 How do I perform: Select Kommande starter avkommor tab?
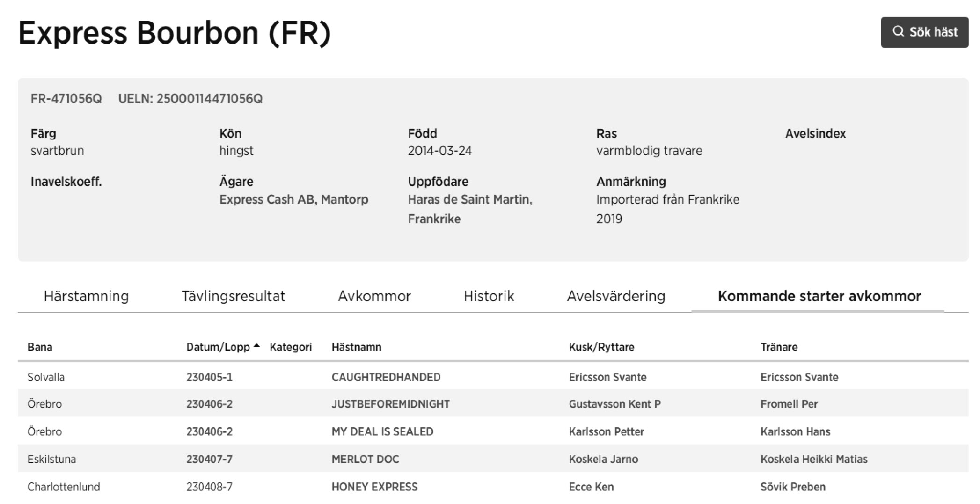[x=819, y=296]
